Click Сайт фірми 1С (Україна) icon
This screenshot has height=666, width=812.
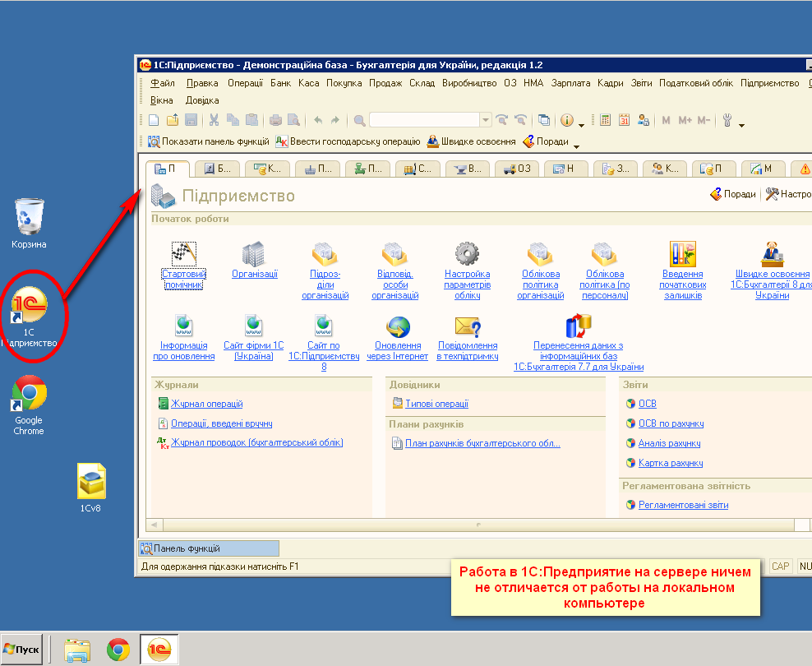tap(253, 326)
